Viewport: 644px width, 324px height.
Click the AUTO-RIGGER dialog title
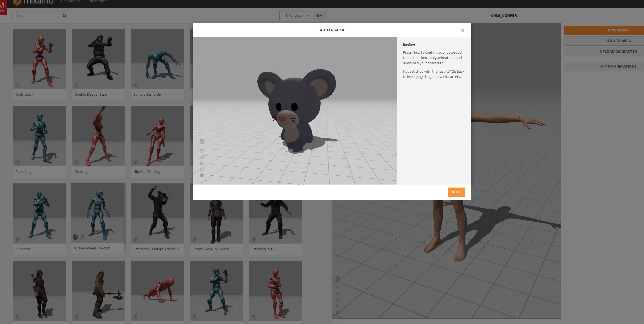[332, 30]
